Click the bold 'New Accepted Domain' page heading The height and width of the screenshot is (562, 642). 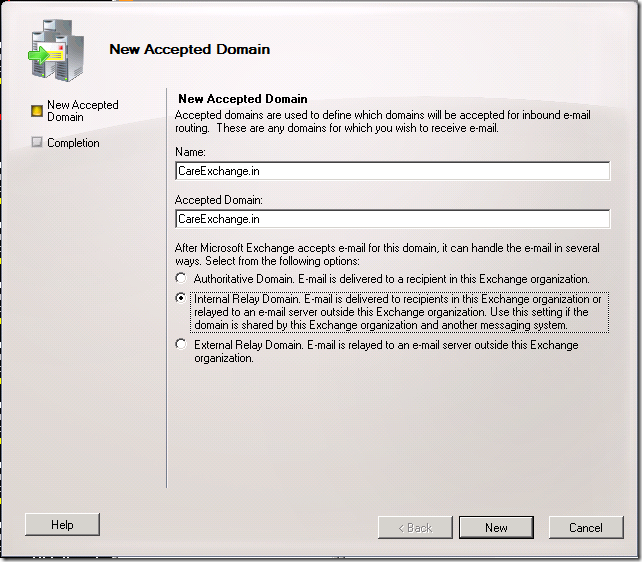(x=243, y=99)
